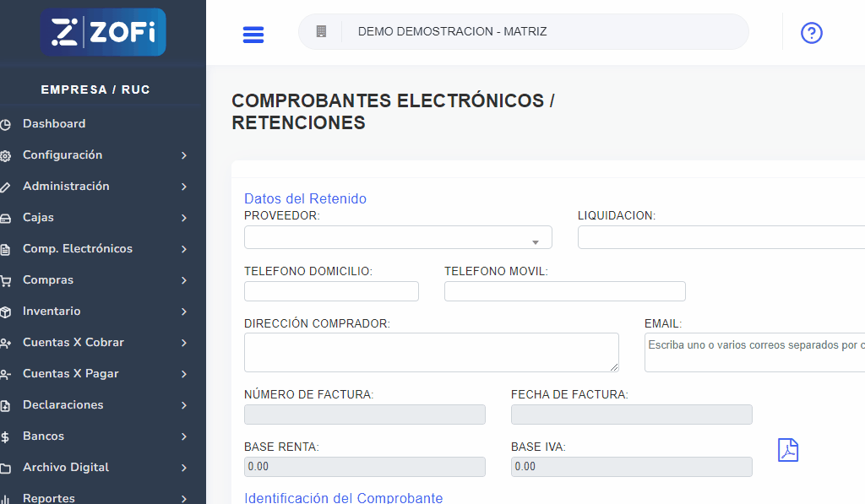Open the PROVEEDOR dropdown list
This screenshot has width=865, height=504.
coord(398,238)
